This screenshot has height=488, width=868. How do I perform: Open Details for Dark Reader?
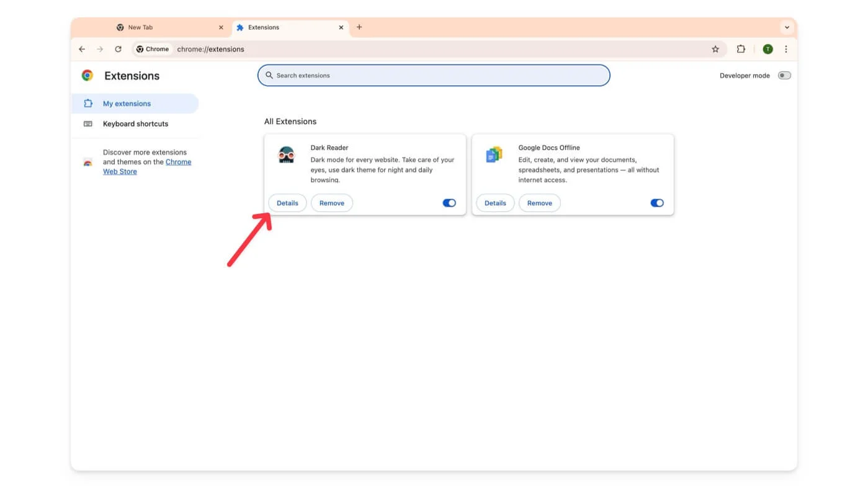point(287,203)
